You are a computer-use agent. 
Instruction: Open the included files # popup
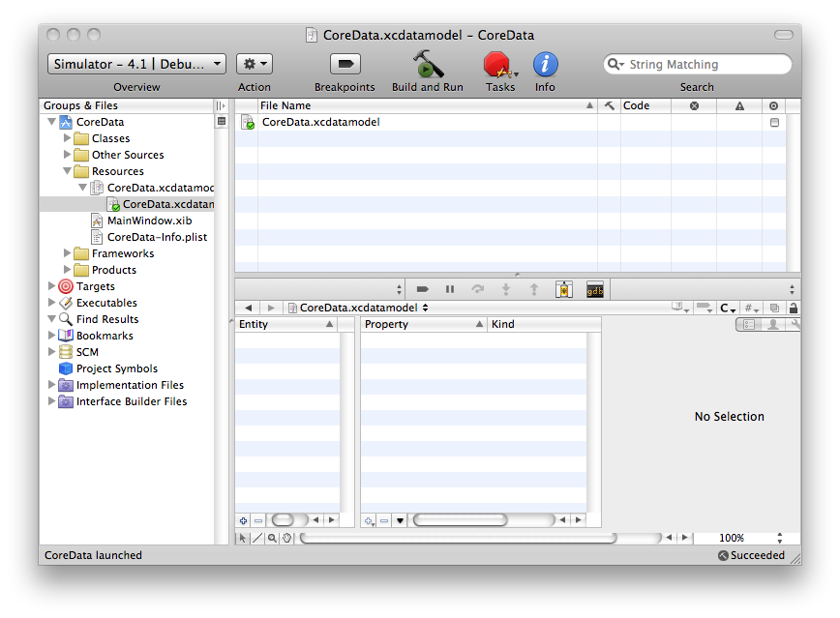click(752, 309)
